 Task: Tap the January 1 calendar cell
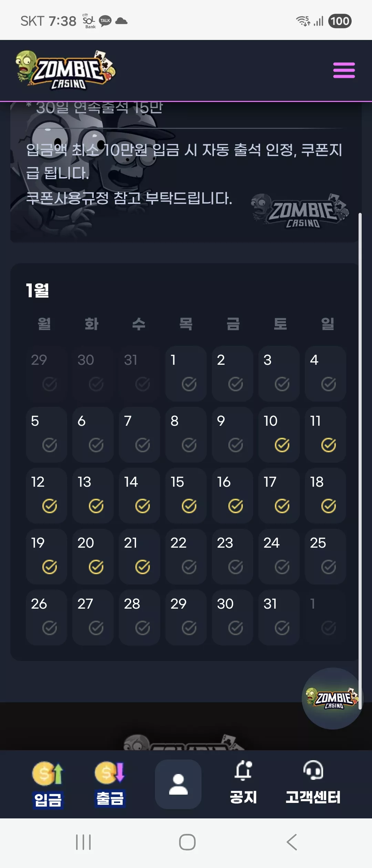[x=186, y=373]
